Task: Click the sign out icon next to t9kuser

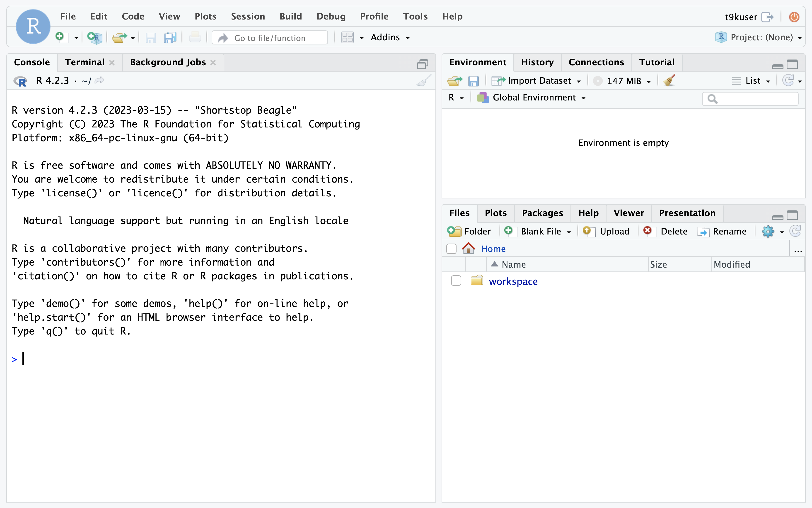Action: point(768,17)
